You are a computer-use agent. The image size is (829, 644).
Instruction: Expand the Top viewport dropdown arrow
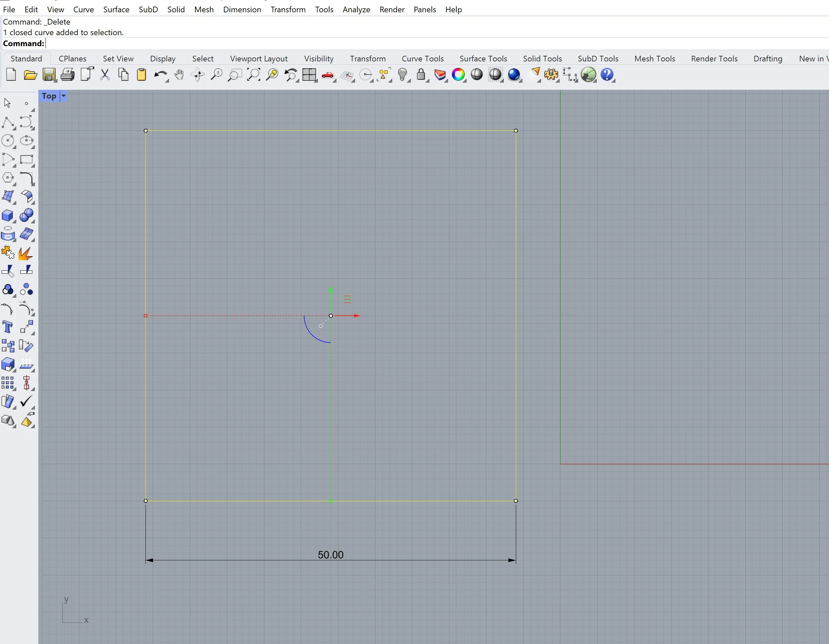pyautogui.click(x=64, y=96)
